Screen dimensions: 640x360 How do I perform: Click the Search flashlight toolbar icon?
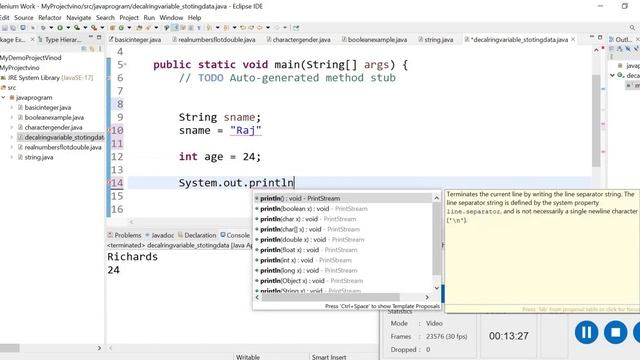(148, 28)
